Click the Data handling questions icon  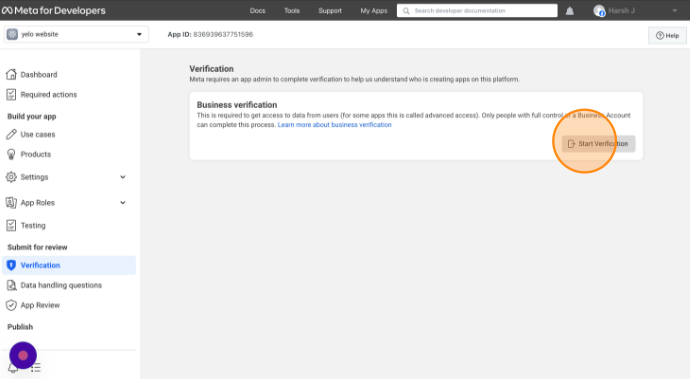click(x=11, y=285)
